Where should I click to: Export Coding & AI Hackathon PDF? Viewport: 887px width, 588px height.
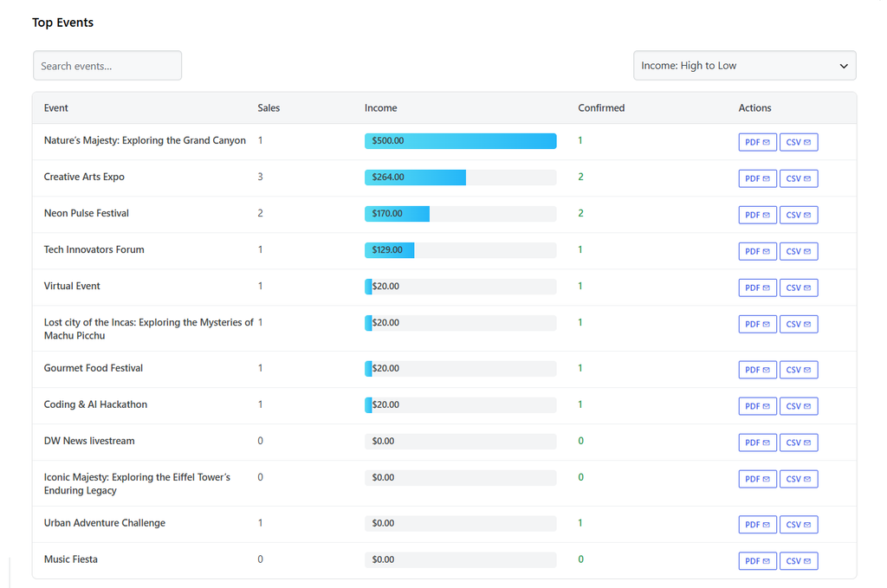(x=757, y=406)
